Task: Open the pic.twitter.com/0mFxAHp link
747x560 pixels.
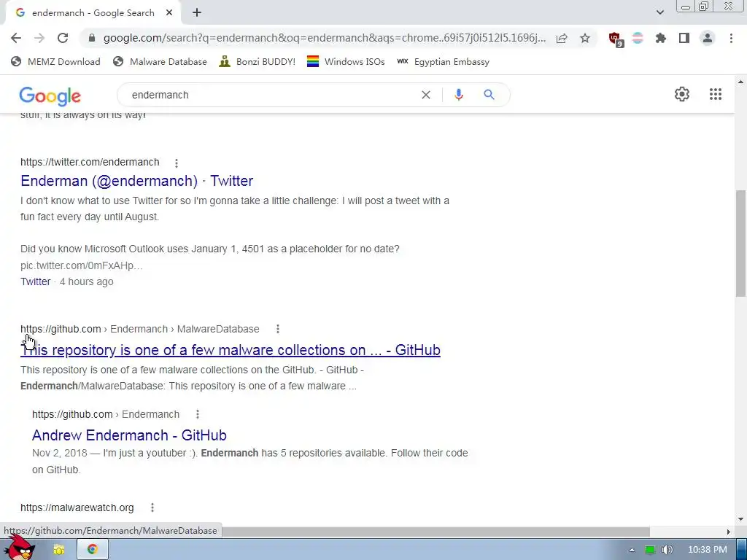Action: (x=82, y=265)
